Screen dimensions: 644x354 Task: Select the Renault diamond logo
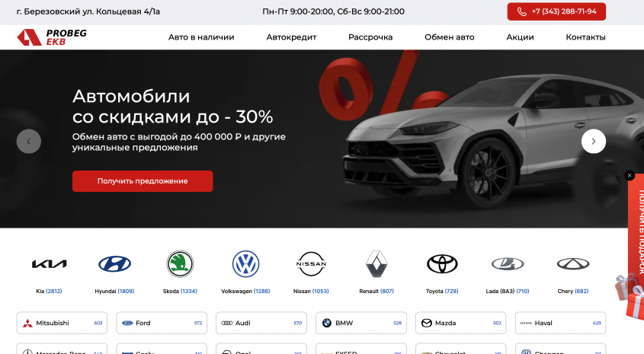click(x=376, y=263)
